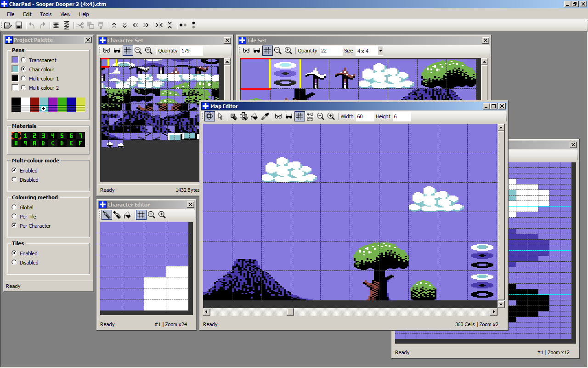
Task: Click the 40x25 screen grid icon in Map Editor
Action: click(310, 116)
